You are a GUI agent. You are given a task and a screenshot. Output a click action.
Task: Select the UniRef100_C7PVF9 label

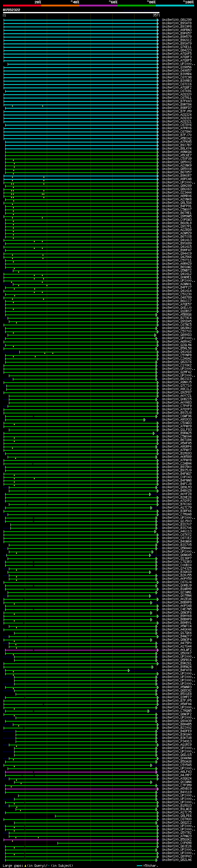click(177, 406)
